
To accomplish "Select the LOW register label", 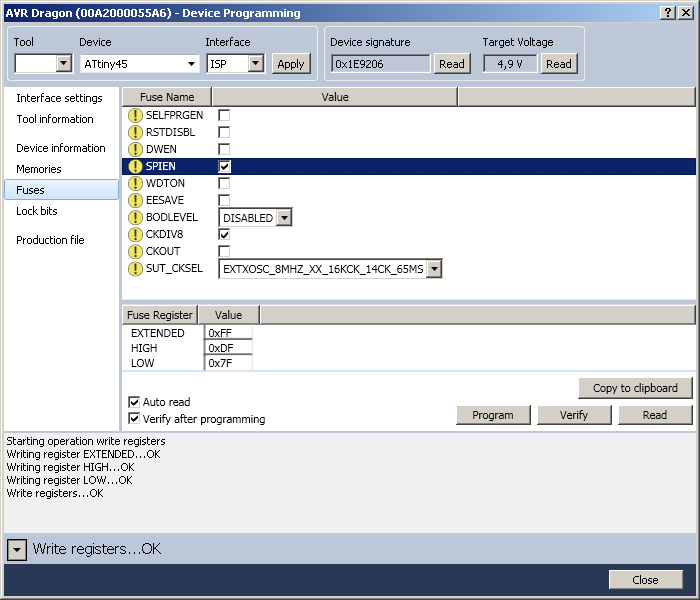I will tap(142, 363).
